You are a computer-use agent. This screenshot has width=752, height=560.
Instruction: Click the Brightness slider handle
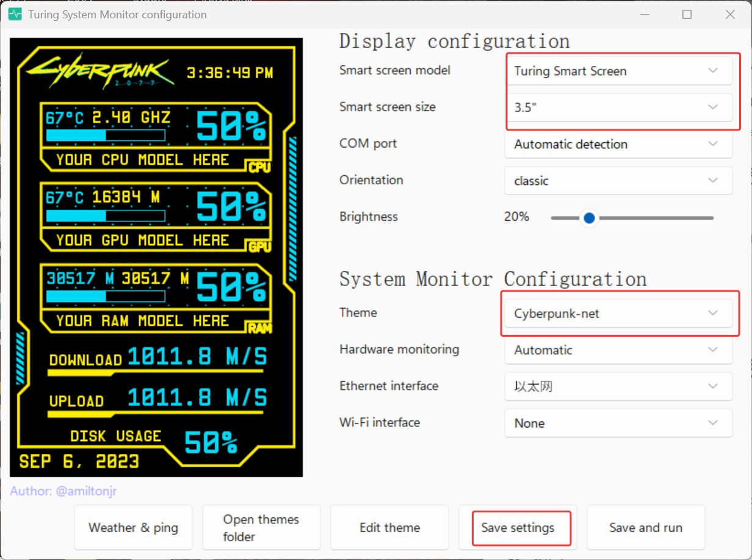(589, 218)
